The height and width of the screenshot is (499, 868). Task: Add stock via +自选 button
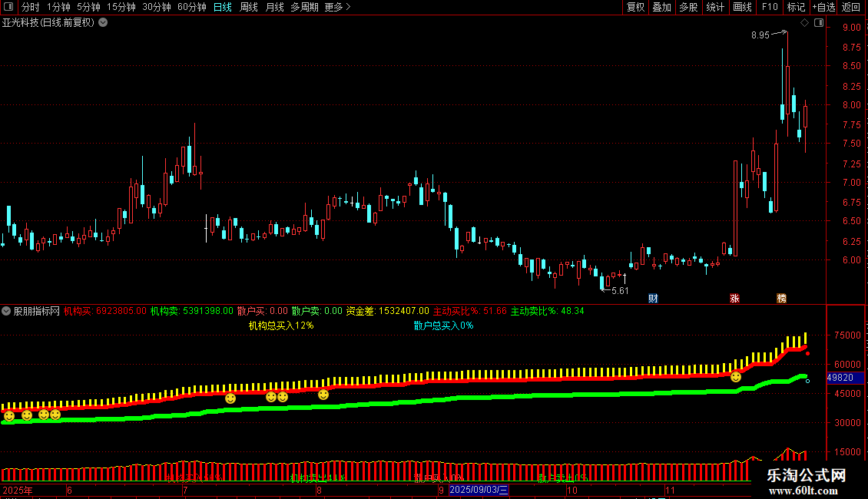822,7
